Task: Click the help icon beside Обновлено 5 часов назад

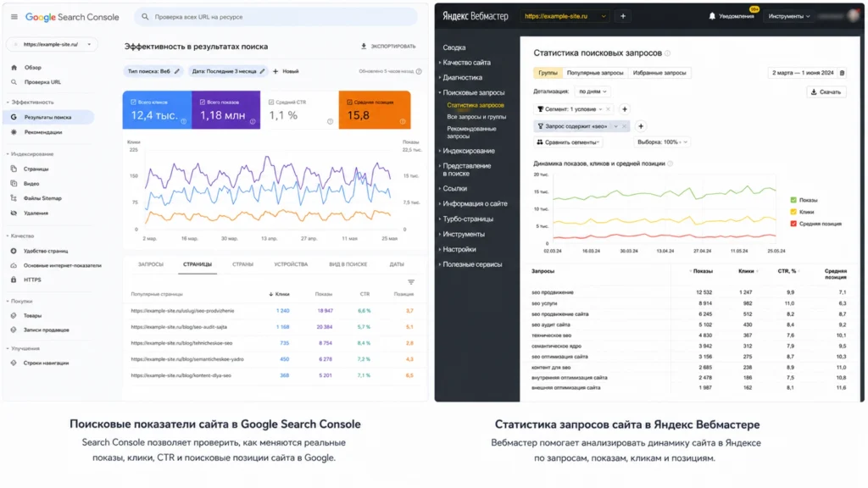Action: coord(419,71)
